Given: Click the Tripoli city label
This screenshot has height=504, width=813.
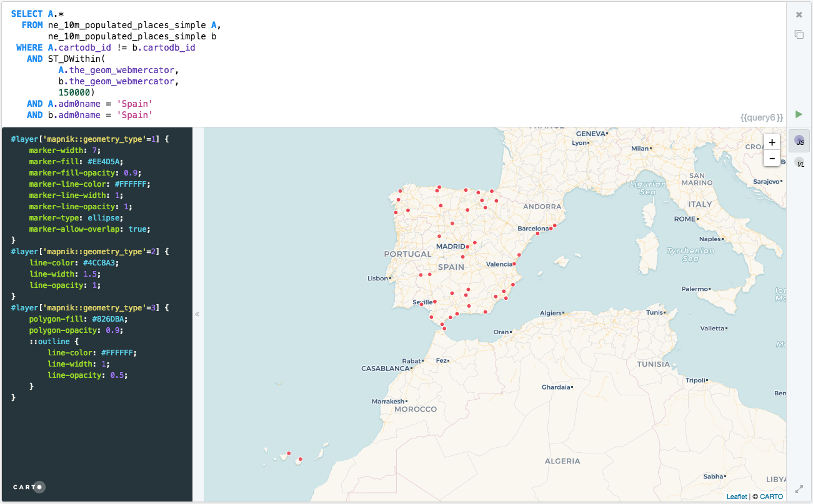Looking at the screenshot, I should pyautogui.click(x=694, y=380).
